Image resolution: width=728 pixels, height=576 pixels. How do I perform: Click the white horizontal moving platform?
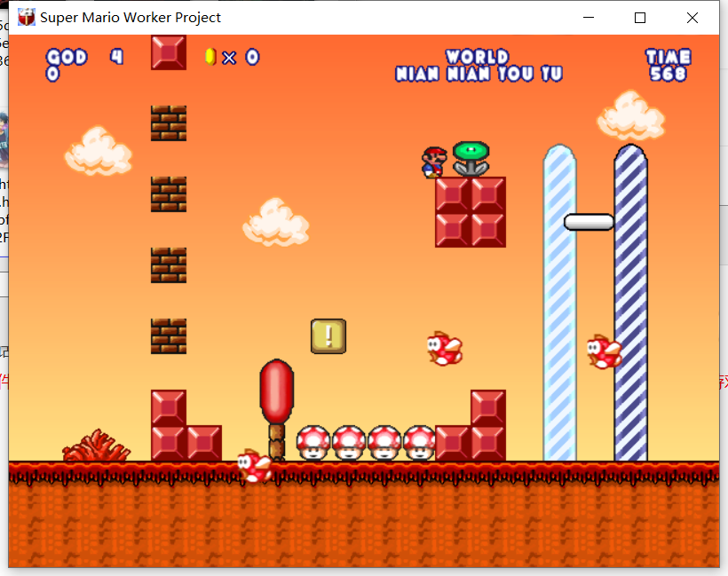589,222
